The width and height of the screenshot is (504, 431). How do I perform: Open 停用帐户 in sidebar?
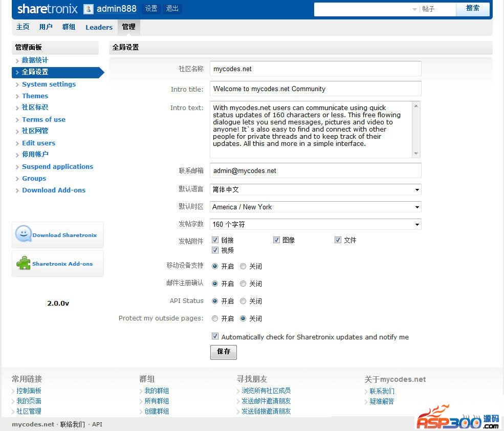coord(35,155)
